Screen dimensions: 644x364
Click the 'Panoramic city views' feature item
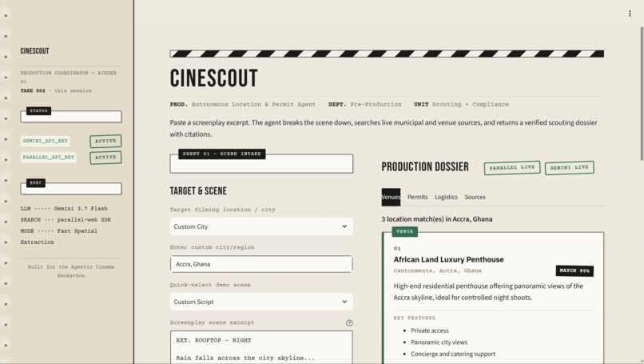click(439, 342)
